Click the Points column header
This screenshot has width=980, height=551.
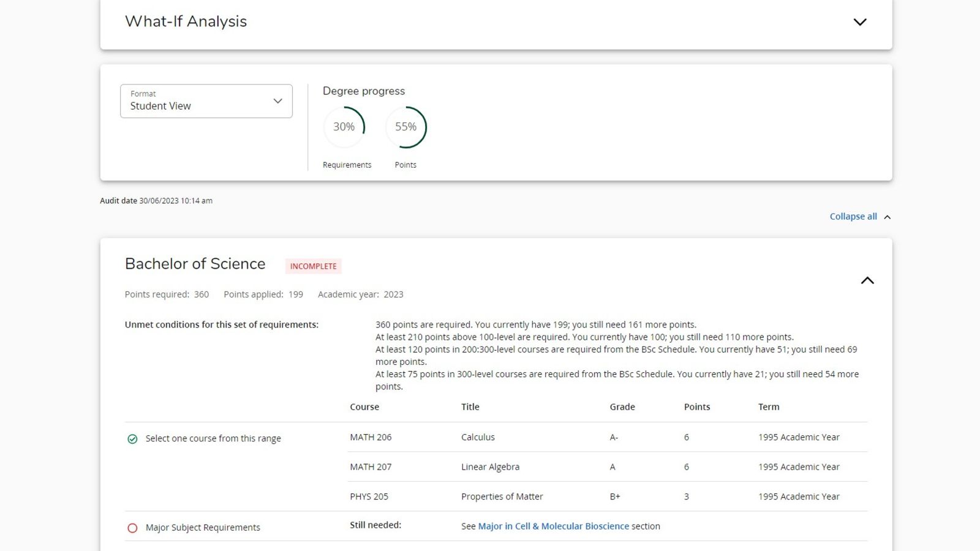696,407
